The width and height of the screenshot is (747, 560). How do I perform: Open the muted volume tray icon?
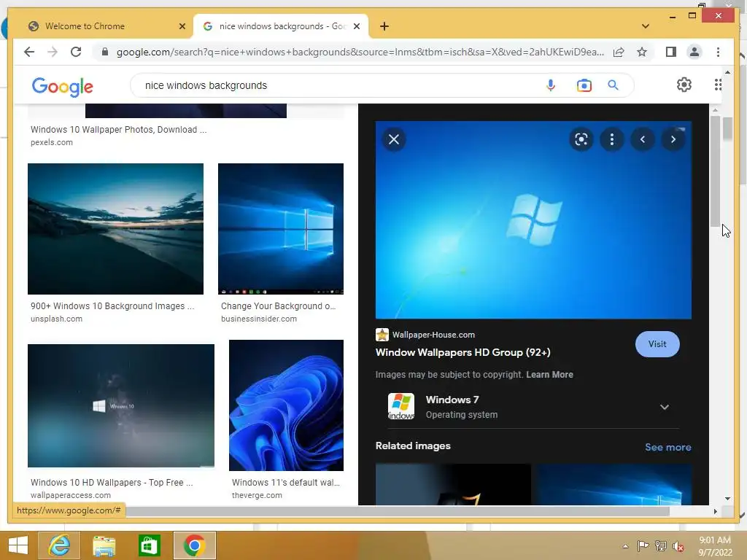point(678,546)
